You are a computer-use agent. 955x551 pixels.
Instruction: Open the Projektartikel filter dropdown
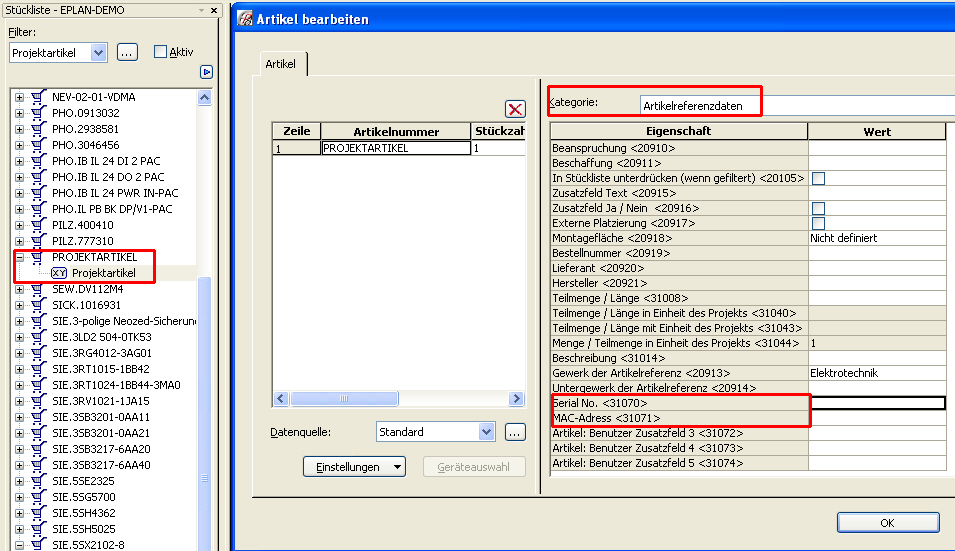[x=99, y=53]
